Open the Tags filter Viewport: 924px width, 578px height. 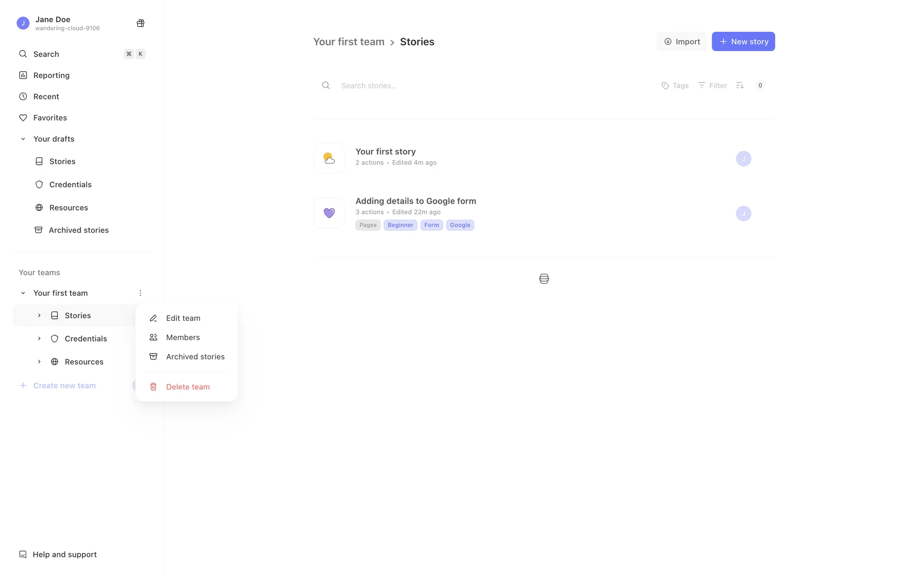[675, 85]
